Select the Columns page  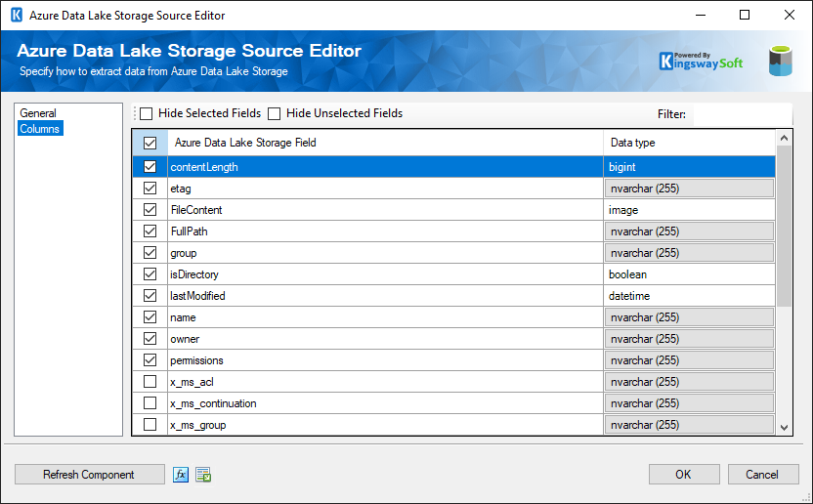click(40, 129)
